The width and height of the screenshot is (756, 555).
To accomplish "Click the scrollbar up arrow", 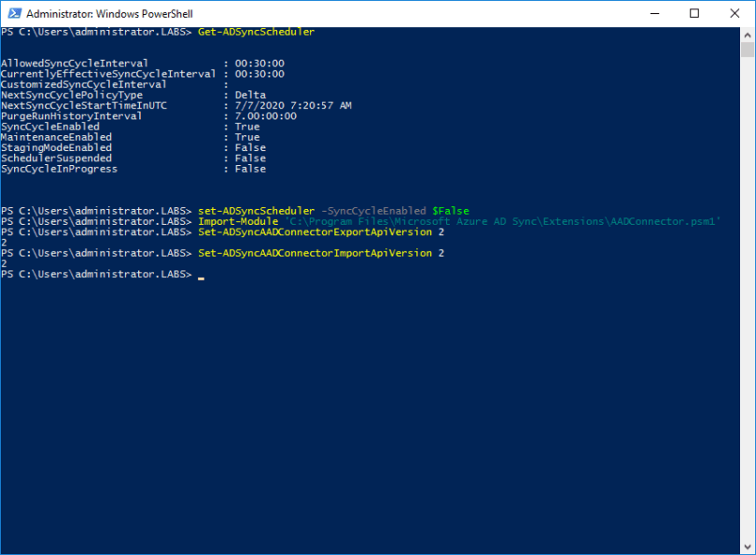I will point(748,34).
